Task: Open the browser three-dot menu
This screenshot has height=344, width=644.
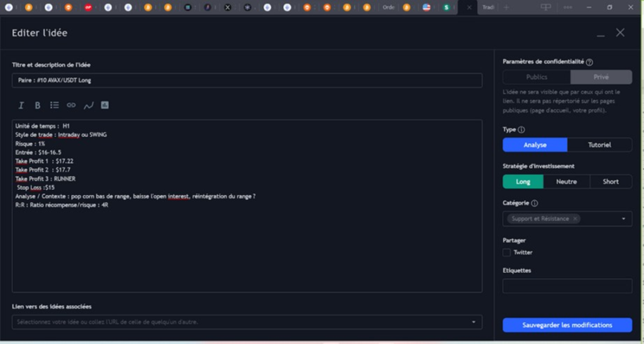Action: click(x=568, y=8)
